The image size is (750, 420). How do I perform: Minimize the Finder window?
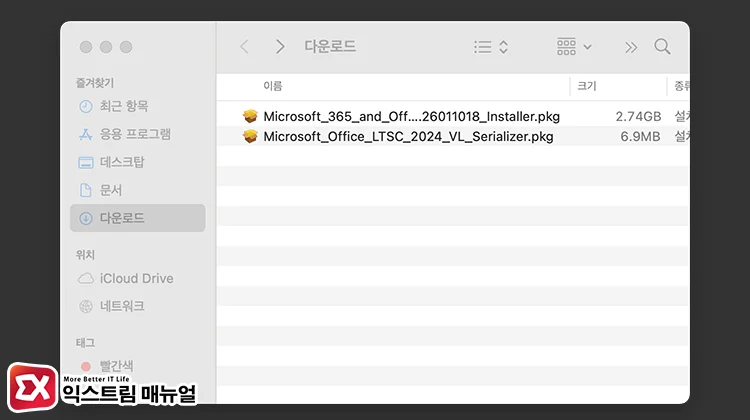click(106, 47)
